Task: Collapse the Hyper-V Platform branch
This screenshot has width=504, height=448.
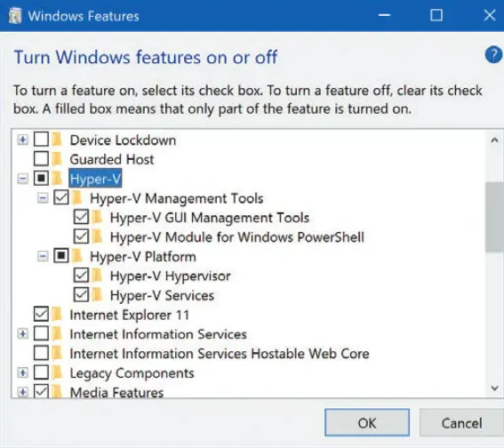Action: tap(43, 256)
